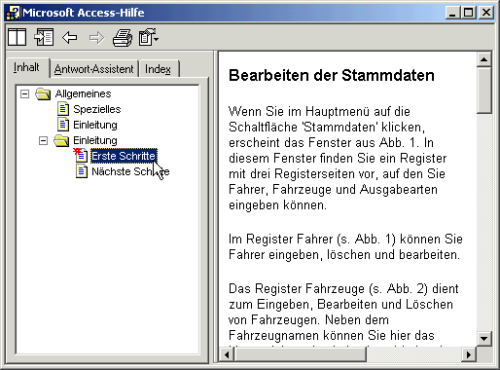The height and width of the screenshot is (370, 500).
Task: Select the Erste Schritte topic
Action: pos(124,156)
